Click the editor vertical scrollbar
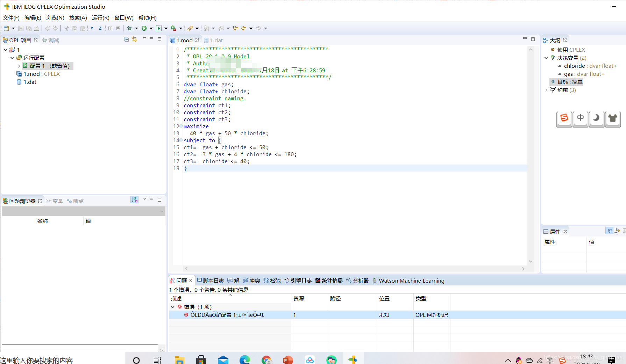Screen dimensions: 626x364 pyautogui.click(x=531, y=155)
